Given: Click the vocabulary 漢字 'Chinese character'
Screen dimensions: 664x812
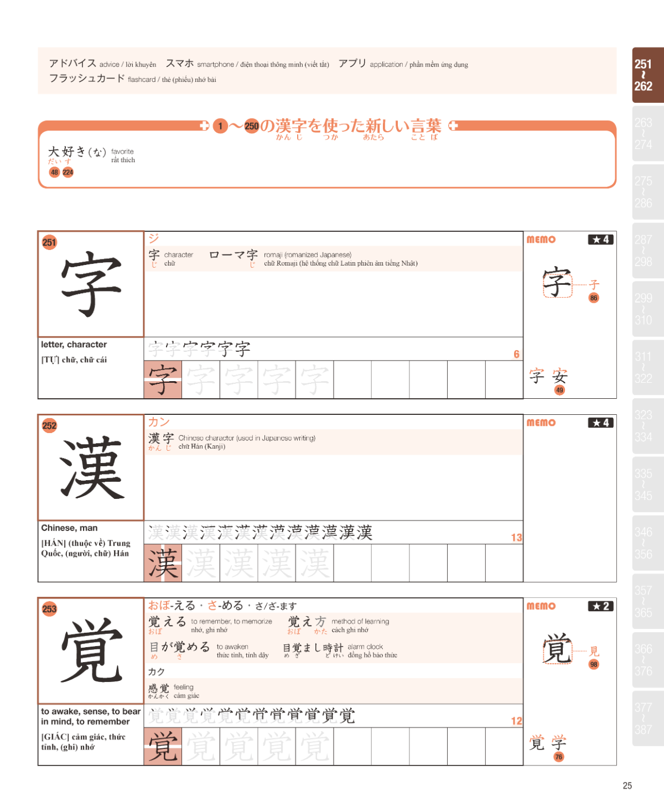Looking at the screenshot, I should coord(161,439).
